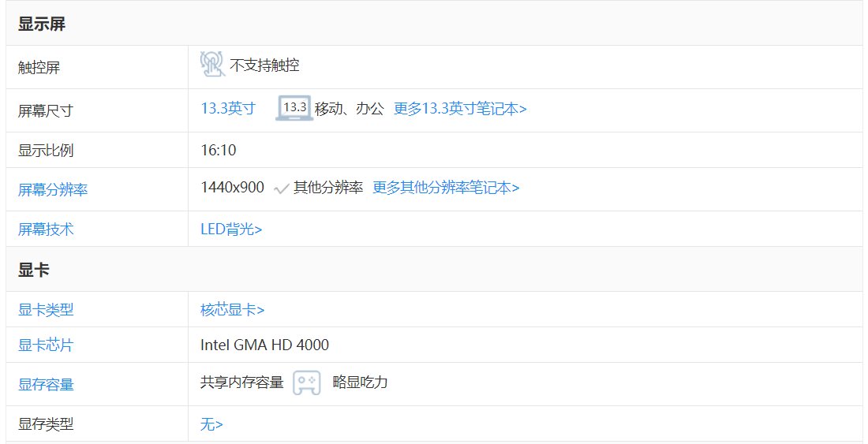Image resolution: width=868 pixels, height=444 pixels.
Task: Click the 不支持触控 text
Action: click(264, 65)
